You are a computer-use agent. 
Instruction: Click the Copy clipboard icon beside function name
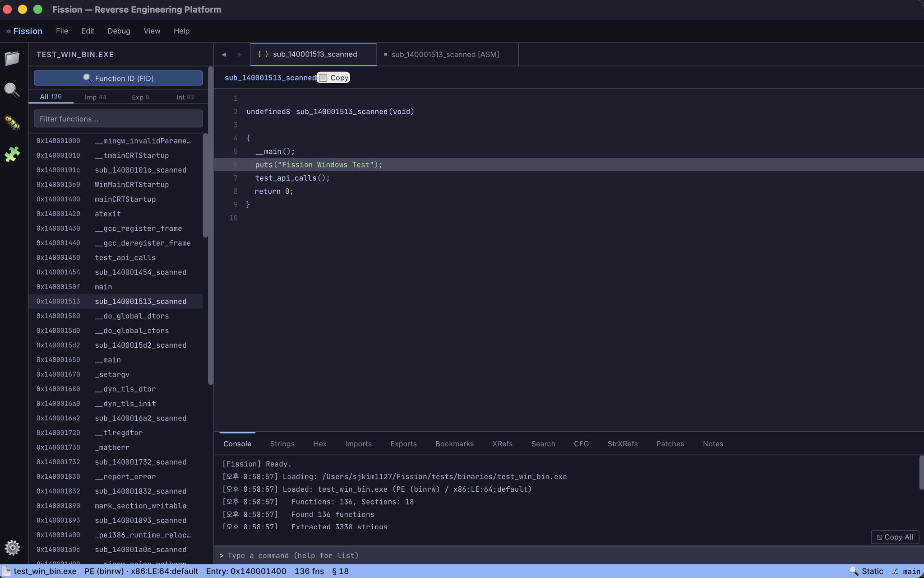(x=323, y=78)
